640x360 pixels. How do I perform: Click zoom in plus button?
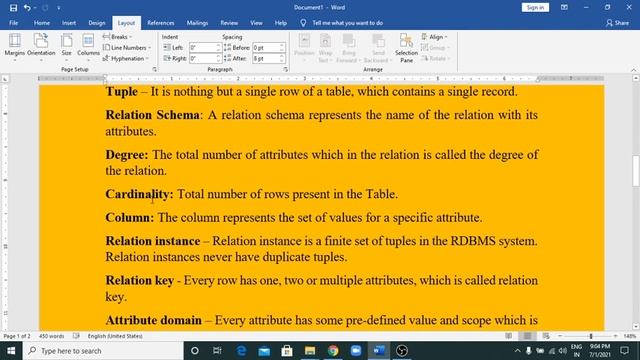(615, 336)
